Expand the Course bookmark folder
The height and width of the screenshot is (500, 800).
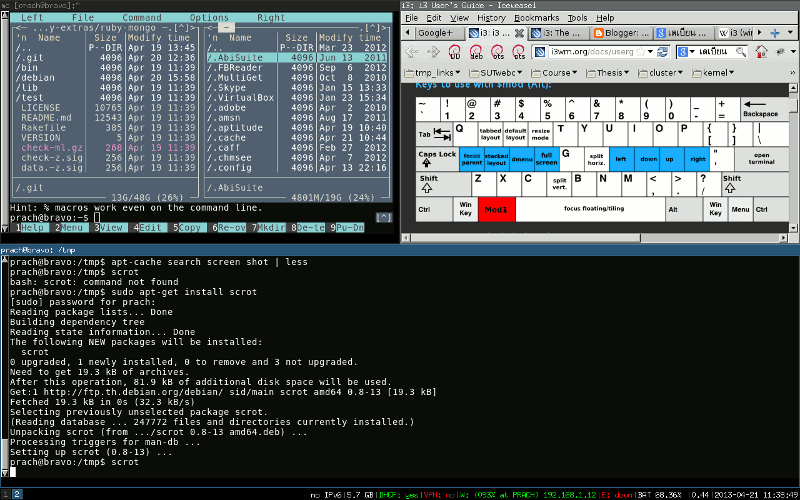tap(554, 73)
